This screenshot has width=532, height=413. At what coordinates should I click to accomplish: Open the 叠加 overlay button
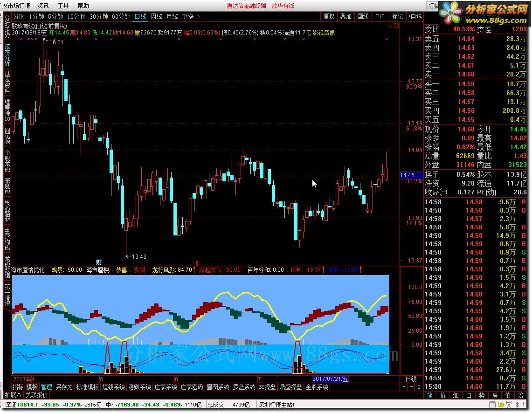click(x=346, y=16)
